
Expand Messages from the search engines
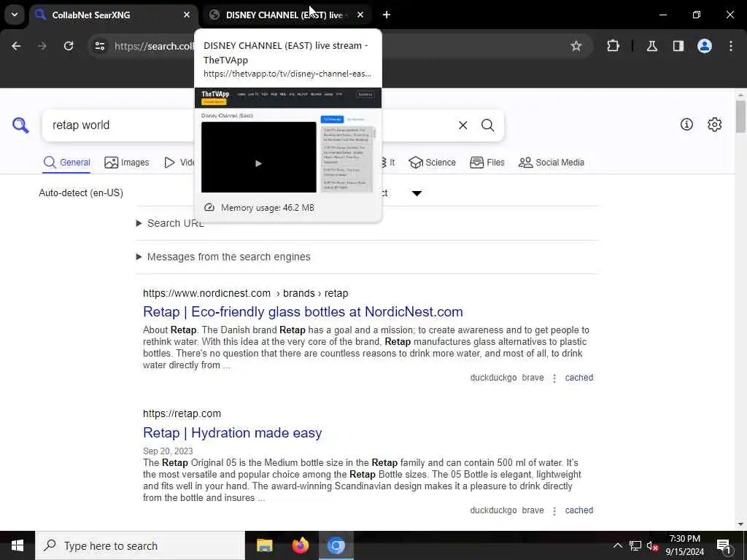(223, 257)
